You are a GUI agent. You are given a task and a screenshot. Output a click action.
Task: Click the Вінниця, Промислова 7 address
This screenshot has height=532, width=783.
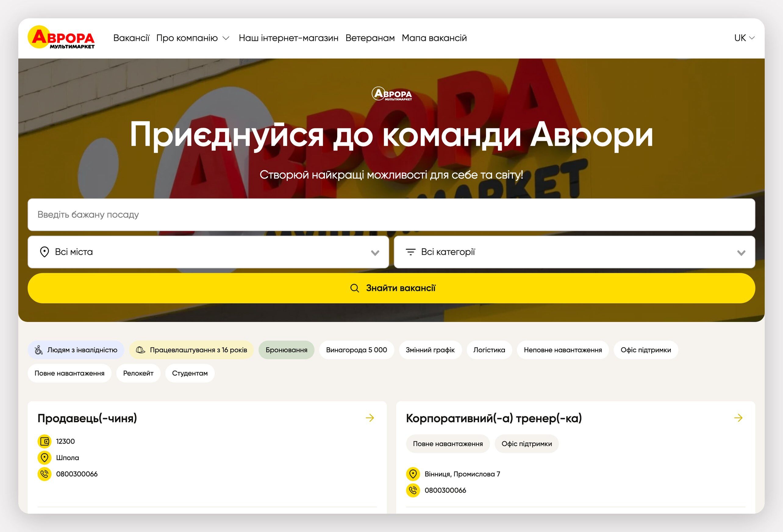pos(462,474)
